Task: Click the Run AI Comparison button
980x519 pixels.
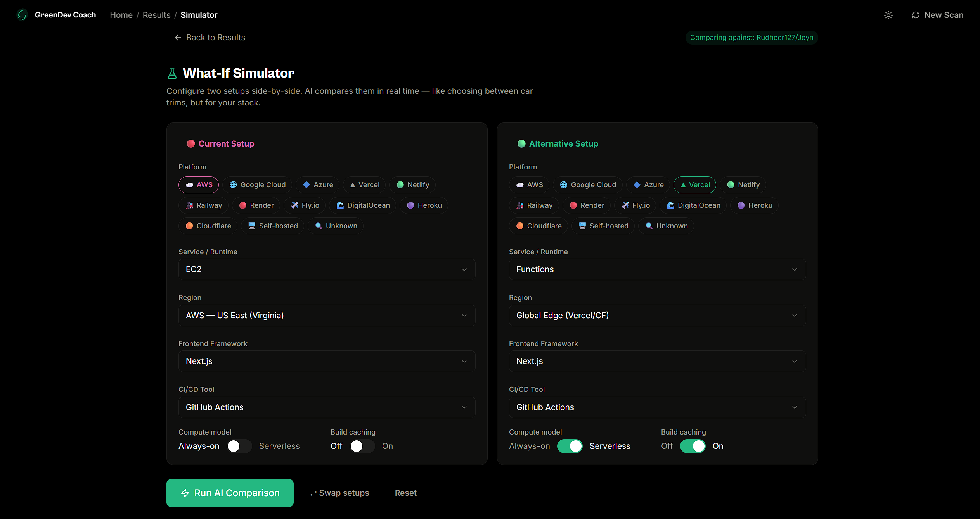Action: click(230, 493)
